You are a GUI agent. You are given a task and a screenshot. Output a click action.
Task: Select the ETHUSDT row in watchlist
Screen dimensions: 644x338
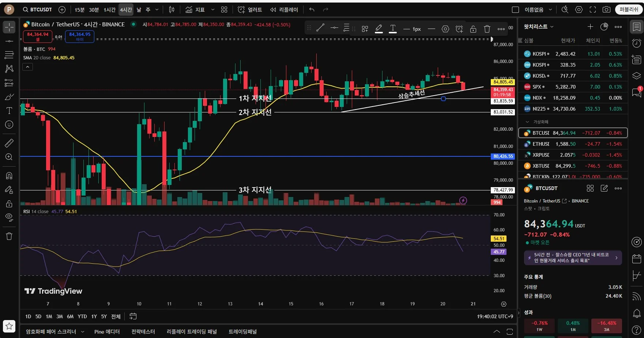(573, 144)
